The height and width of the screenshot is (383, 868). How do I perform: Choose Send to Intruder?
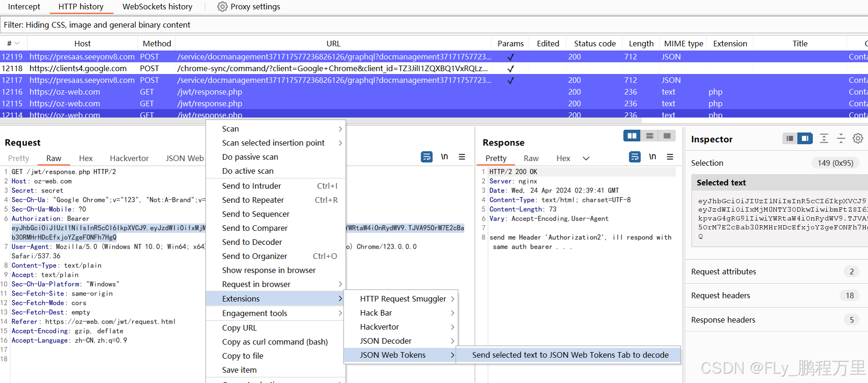point(276,186)
